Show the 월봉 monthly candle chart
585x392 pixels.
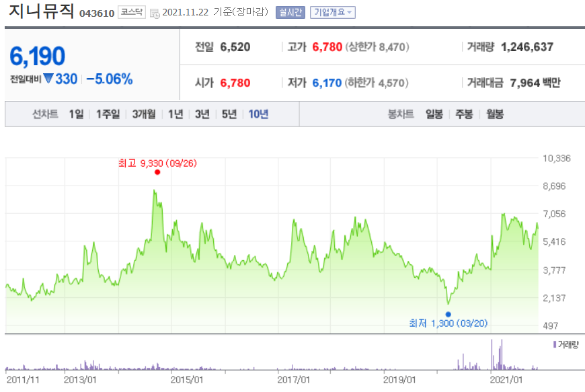tap(495, 114)
